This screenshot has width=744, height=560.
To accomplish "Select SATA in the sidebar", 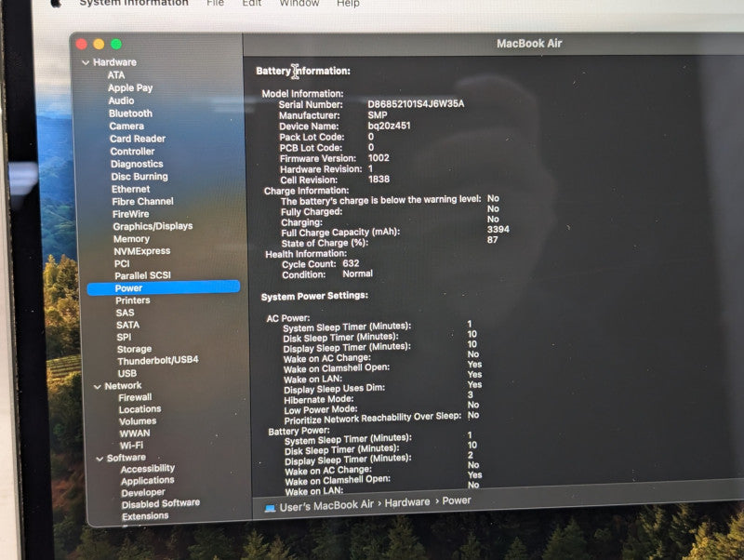I will click(128, 325).
